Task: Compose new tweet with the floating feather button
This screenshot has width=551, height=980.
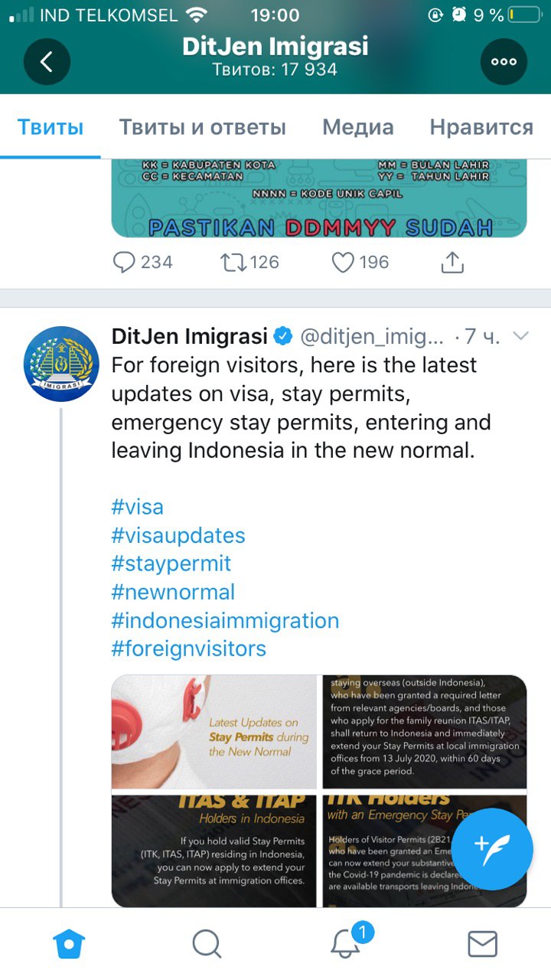Action: tap(493, 848)
